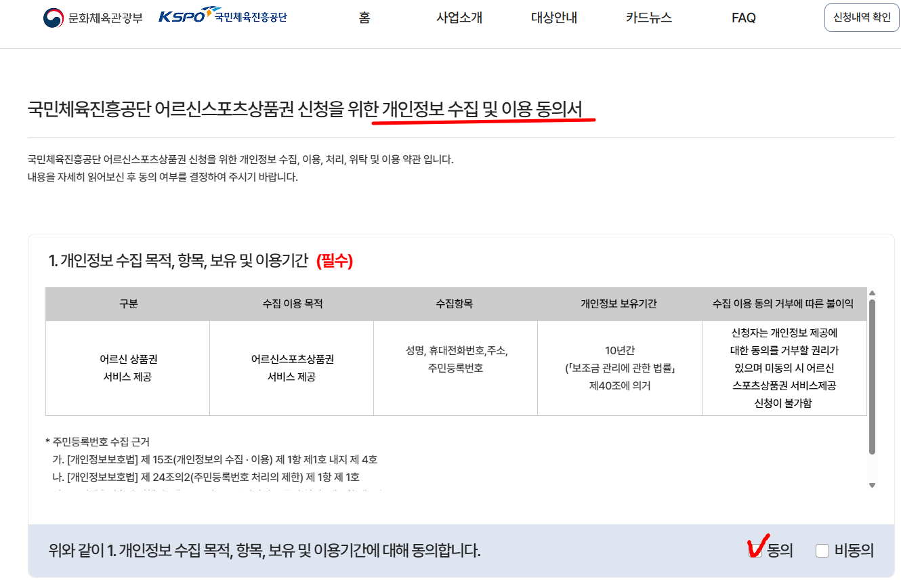Click the * 주민등록번호 수집 근거 line
Image resolution: width=901 pixels, height=588 pixels.
(x=98, y=442)
